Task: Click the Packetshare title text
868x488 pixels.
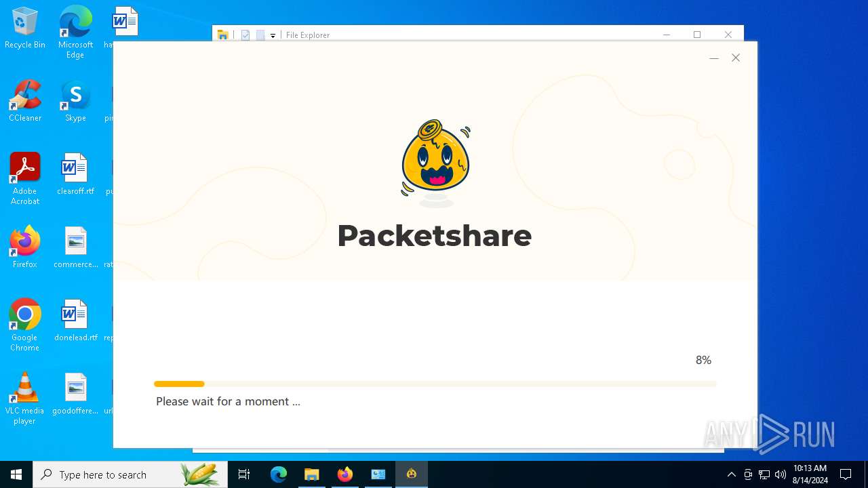Action: coord(435,236)
